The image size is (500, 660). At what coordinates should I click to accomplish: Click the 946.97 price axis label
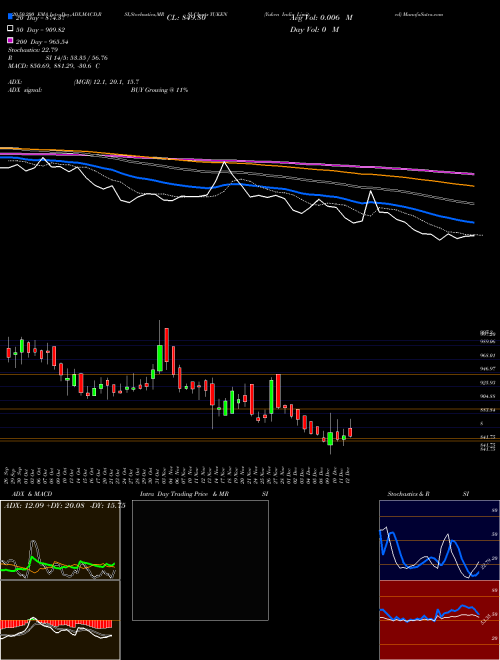click(488, 368)
